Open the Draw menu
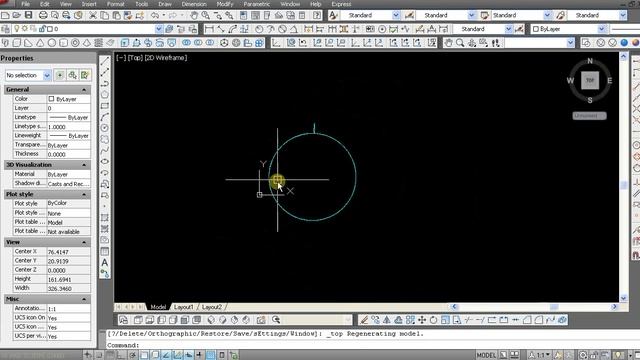This screenshot has height=360, width=640. (165, 4)
